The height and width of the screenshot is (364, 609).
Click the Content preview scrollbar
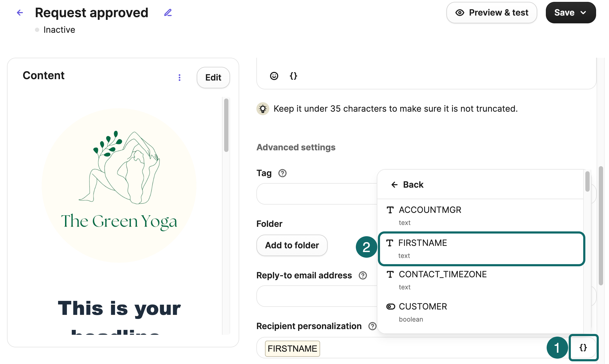point(226,125)
